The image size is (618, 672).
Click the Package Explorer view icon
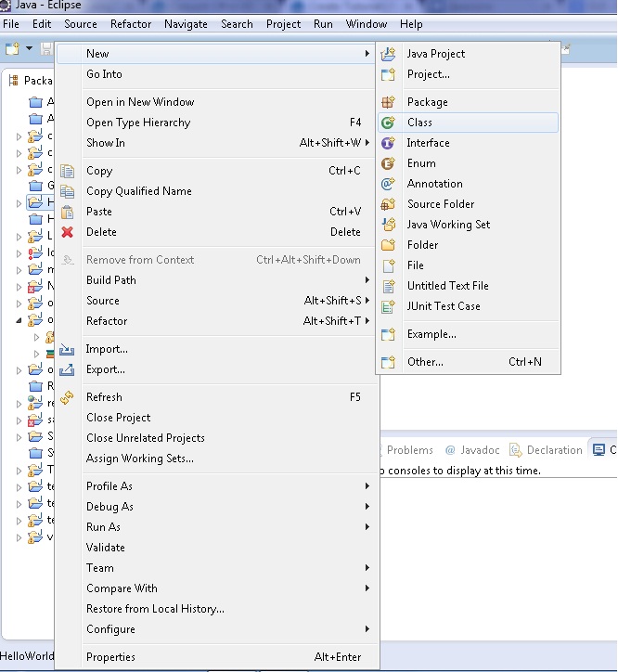point(14,81)
